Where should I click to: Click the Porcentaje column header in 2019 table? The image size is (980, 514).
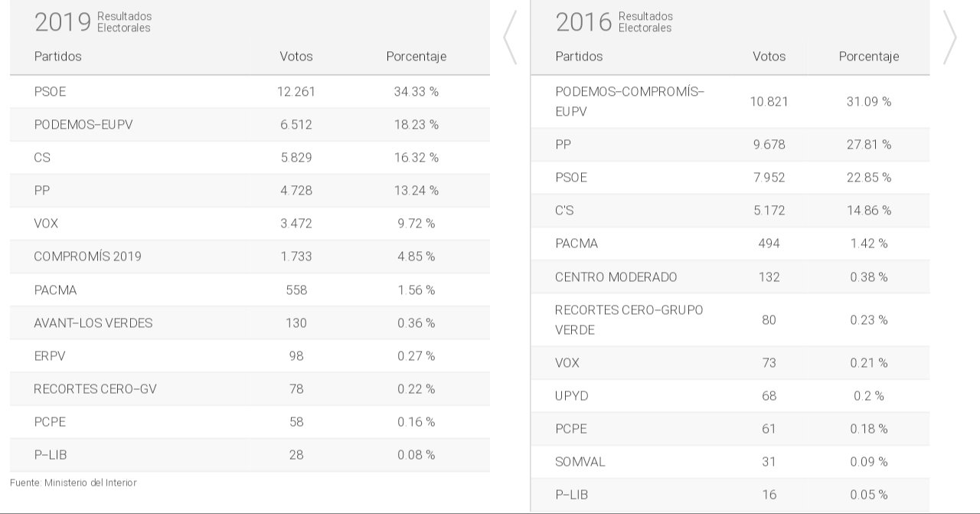[x=416, y=57]
